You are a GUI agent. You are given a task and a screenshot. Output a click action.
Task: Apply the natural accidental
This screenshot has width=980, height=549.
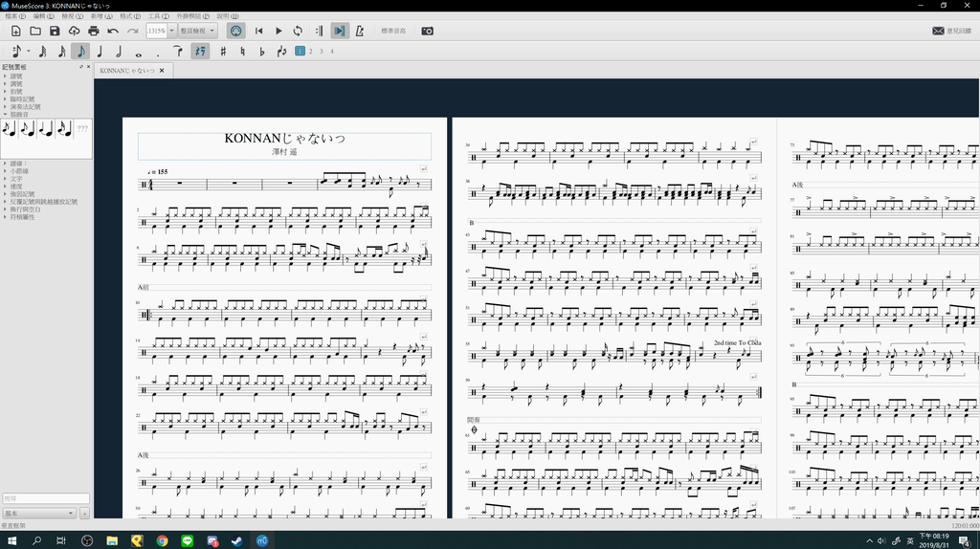pos(242,52)
